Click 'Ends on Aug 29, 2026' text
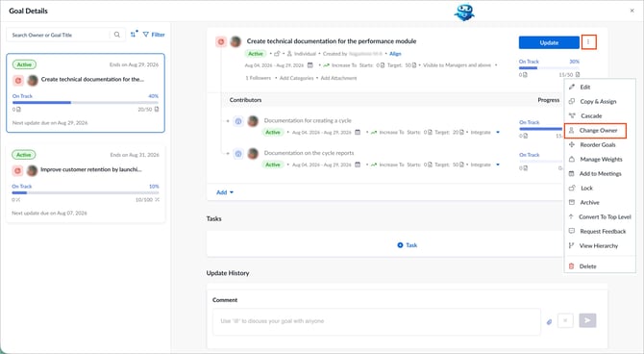The width and height of the screenshot is (644, 354). click(134, 64)
